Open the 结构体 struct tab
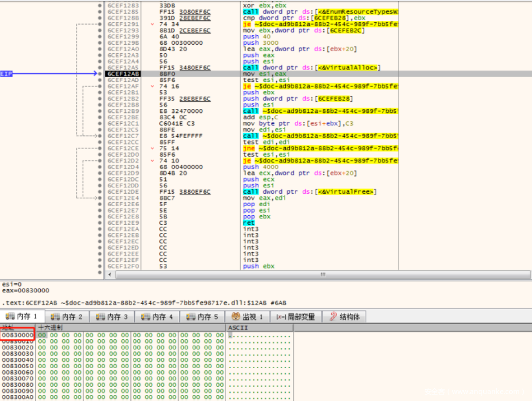The image size is (532, 401). (344, 317)
